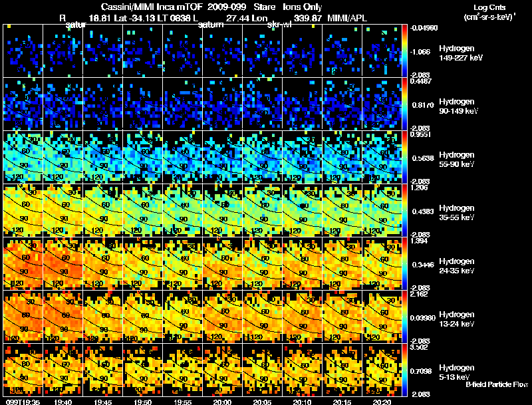532x405 pixels.
Task: Select the Hydrogen 90-149 keV image at 19:45
Action: 103,104
